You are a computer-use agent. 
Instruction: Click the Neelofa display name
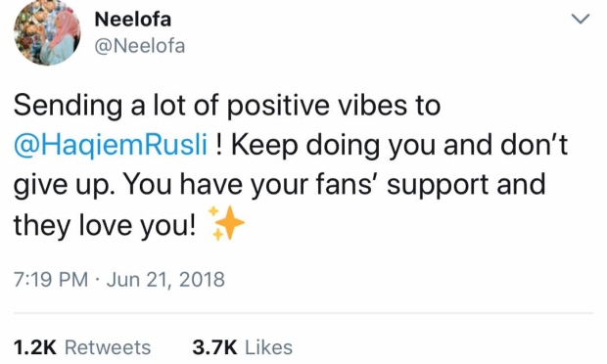point(133,19)
